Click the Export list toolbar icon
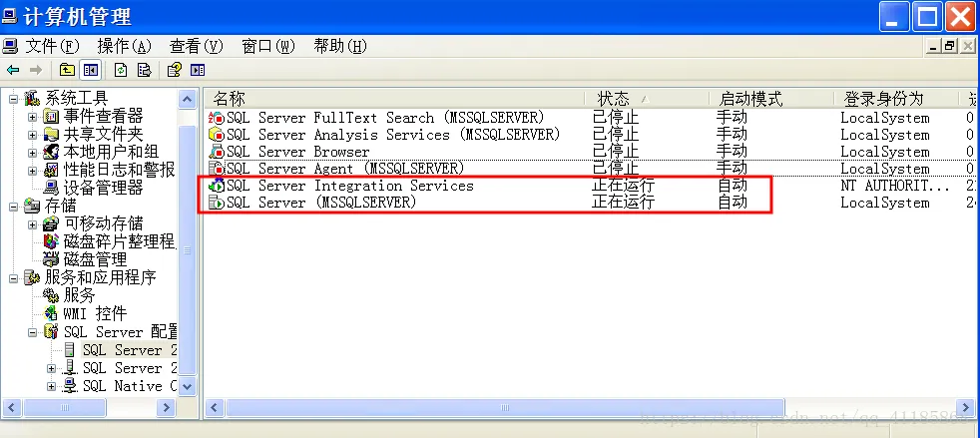 (x=145, y=70)
